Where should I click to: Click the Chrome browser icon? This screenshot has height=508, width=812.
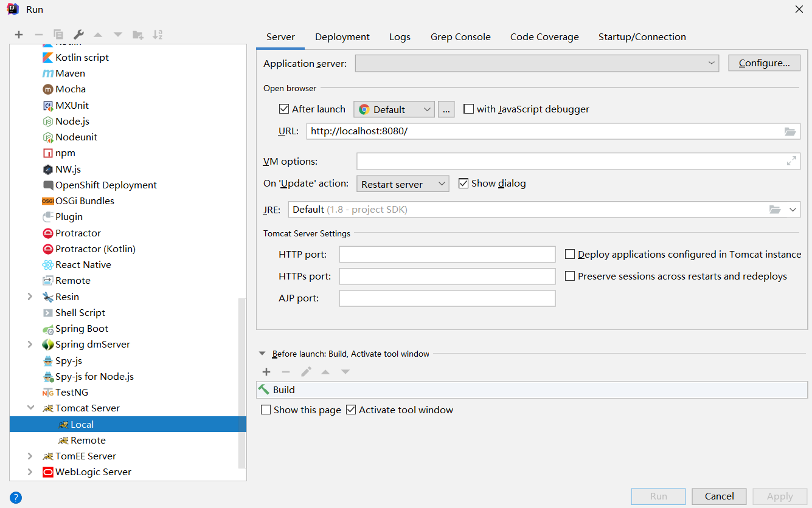pos(364,109)
